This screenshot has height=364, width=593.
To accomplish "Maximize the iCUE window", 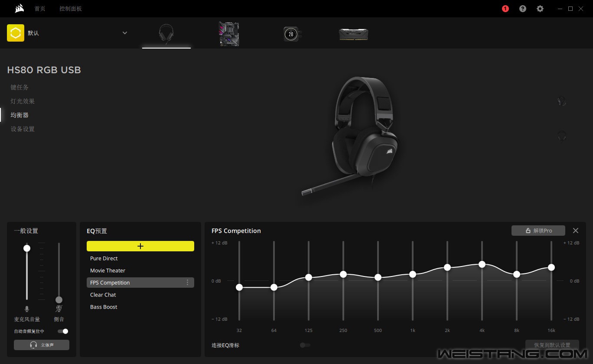I will pyautogui.click(x=570, y=9).
